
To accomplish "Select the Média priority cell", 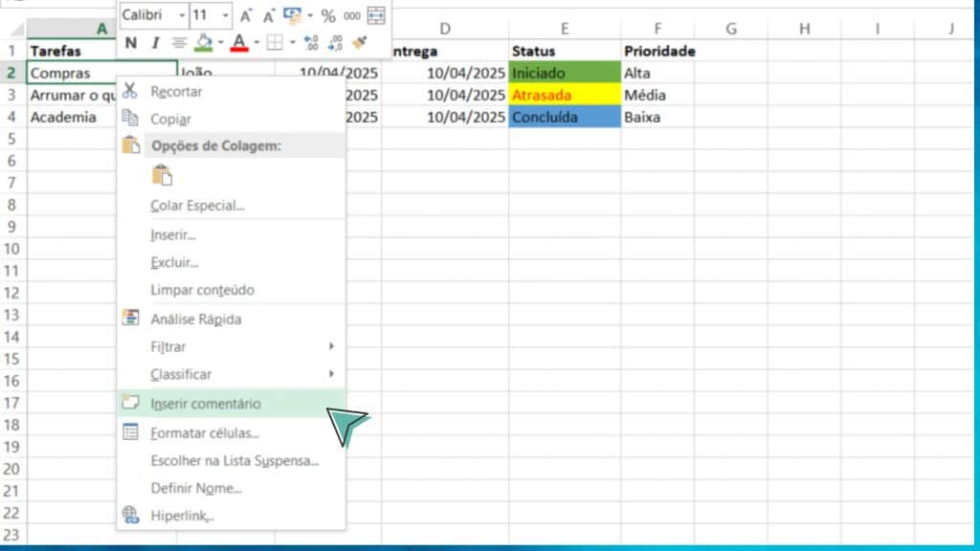I will [657, 95].
